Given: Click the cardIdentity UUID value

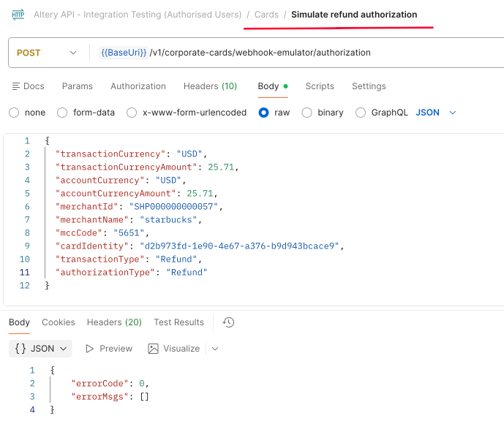Looking at the screenshot, I should [239, 246].
